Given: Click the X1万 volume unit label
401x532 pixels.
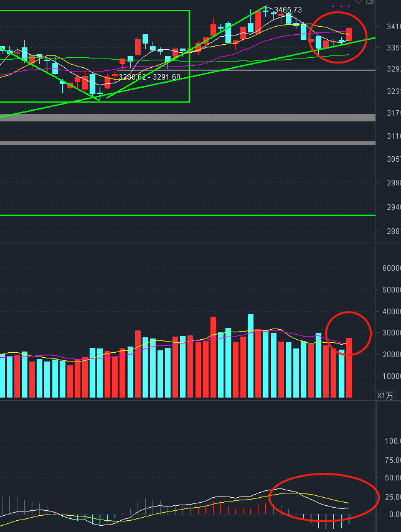Looking at the screenshot, I should [x=385, y=396].
